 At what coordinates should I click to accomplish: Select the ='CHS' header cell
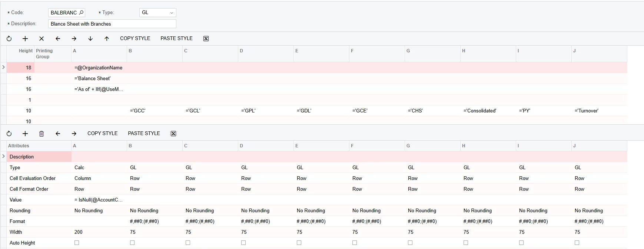tap(432, 111)
